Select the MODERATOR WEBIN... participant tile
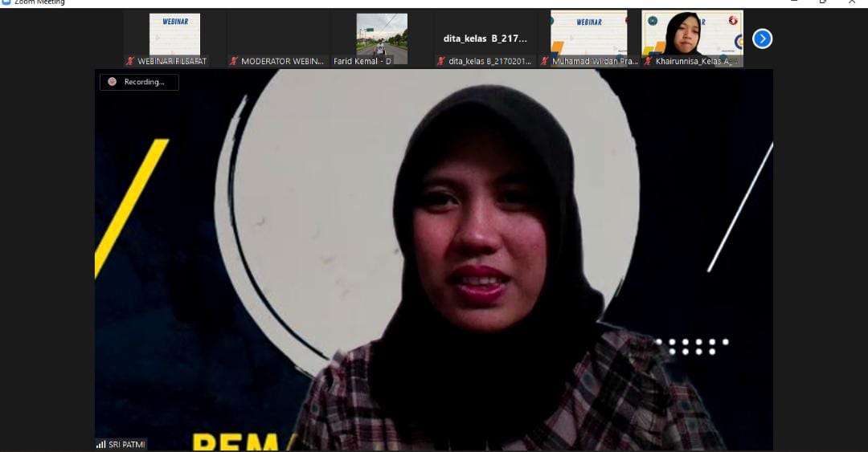Image resolution: width=868 pixels, height=452 pixels. coord(278,39)
